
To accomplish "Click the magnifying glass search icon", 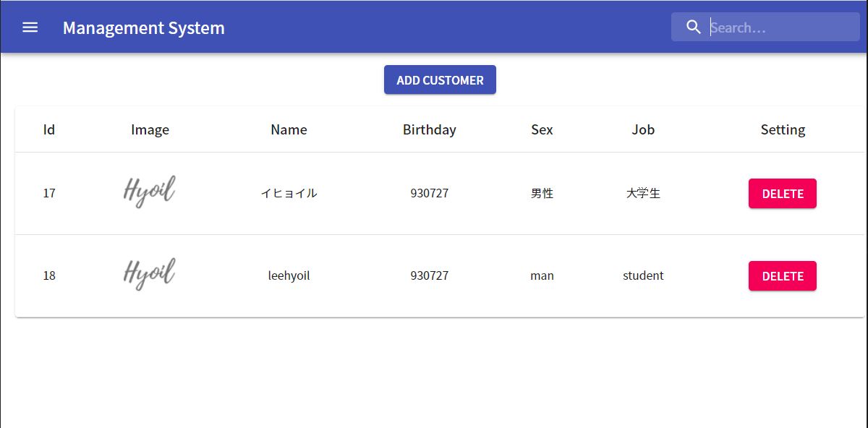I will pos(693,27).
